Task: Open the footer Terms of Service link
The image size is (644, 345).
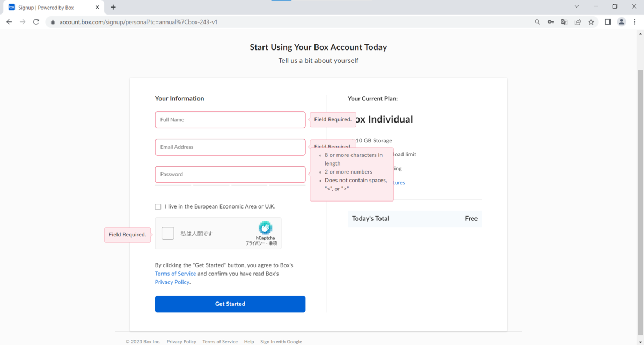Action: coord(220,342)
